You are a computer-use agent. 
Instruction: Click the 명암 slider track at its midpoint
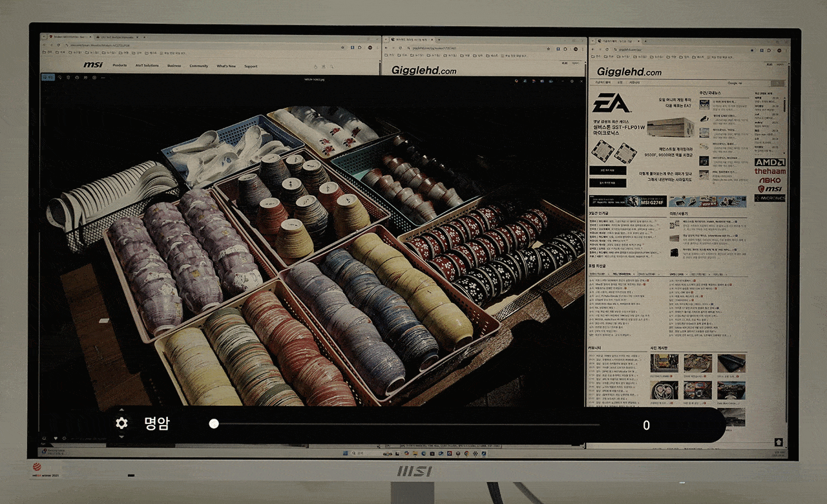(x=405, y=424)
